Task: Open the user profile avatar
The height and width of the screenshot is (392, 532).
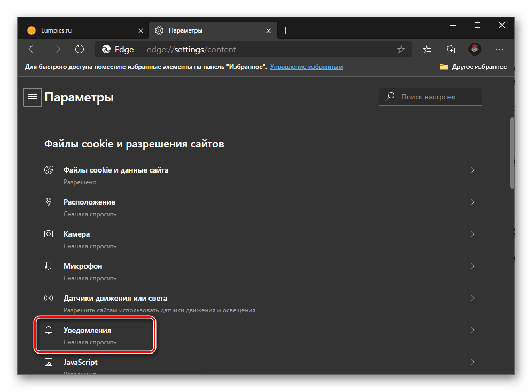Action: 474,49
